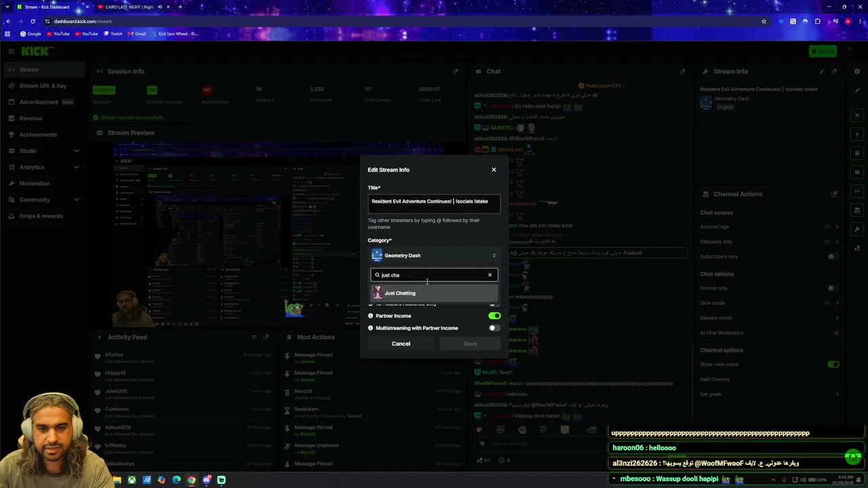Toggle Emotes only chat
This screenshot has height=488, width=868.
833,288
